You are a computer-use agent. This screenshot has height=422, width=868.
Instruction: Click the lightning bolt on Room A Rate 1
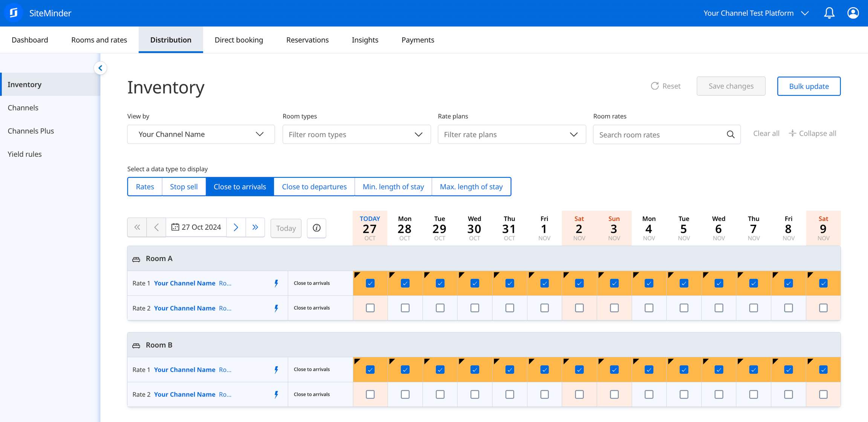tap(276, 283)
